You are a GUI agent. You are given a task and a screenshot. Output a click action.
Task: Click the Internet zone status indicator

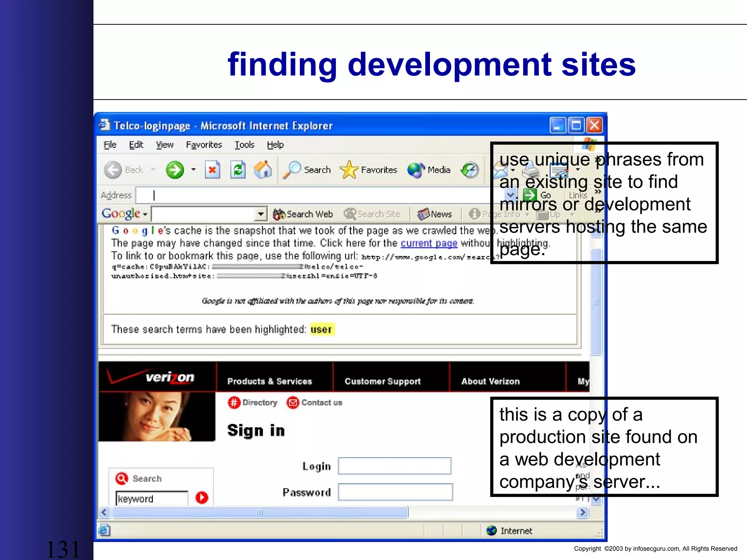[509, 530]
